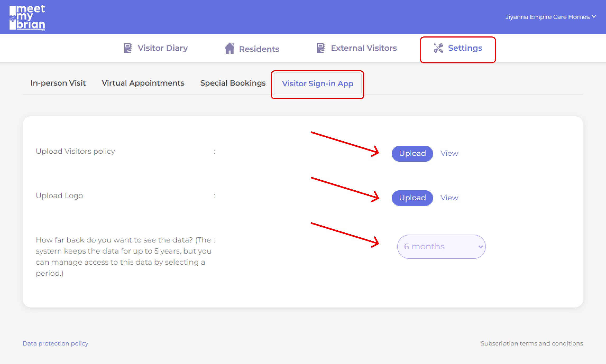Screen dimensions: 606x364
Task: Open the Data protection policy link
Action: 56,343
